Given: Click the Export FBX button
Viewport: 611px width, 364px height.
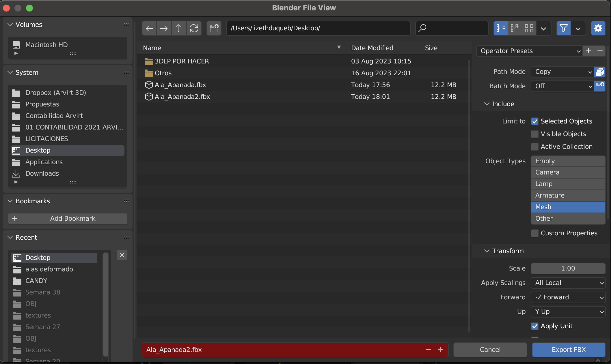Looking at the screenshot, I should [568, 350].
